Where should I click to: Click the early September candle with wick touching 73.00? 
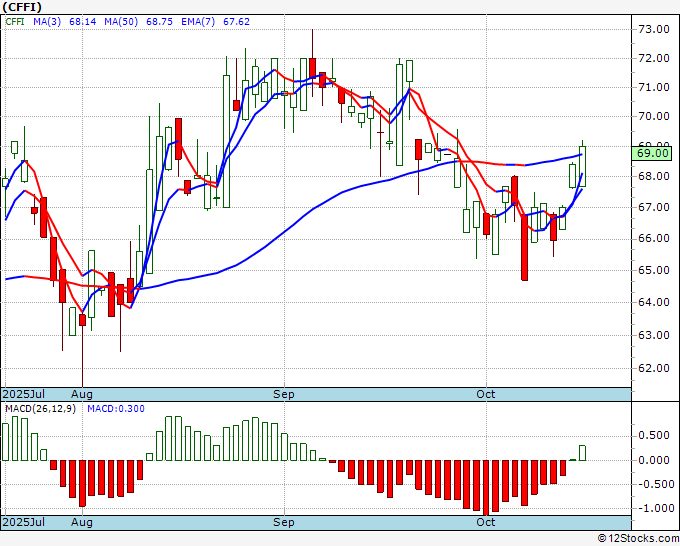(312, 69)
